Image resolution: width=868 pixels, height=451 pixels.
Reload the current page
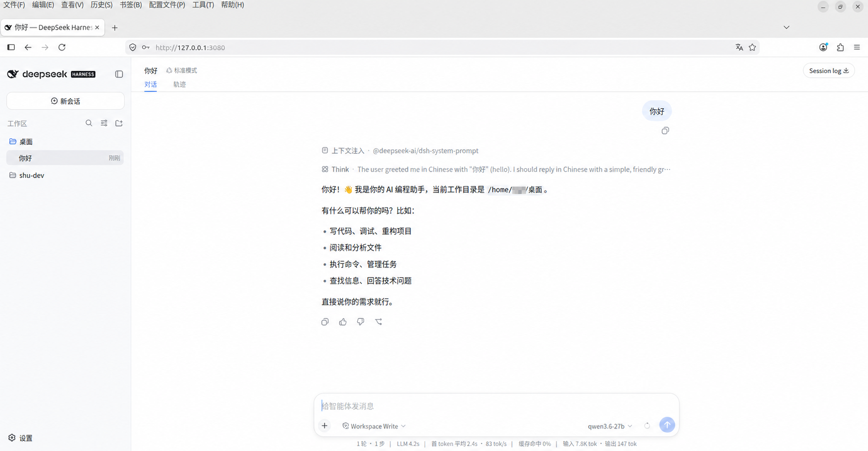pos(62,47)
